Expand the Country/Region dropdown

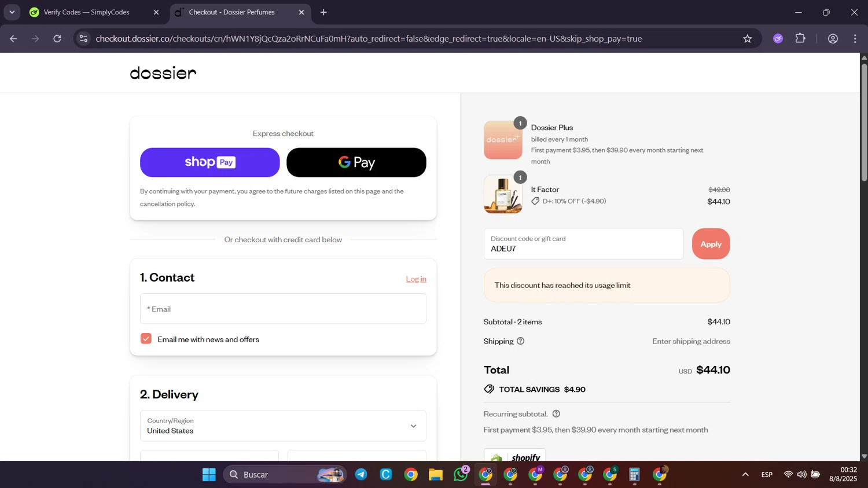(x=283, y=426)
